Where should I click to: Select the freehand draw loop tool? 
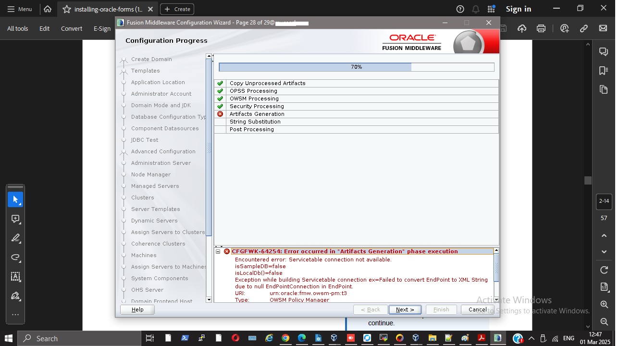(15, 258)
